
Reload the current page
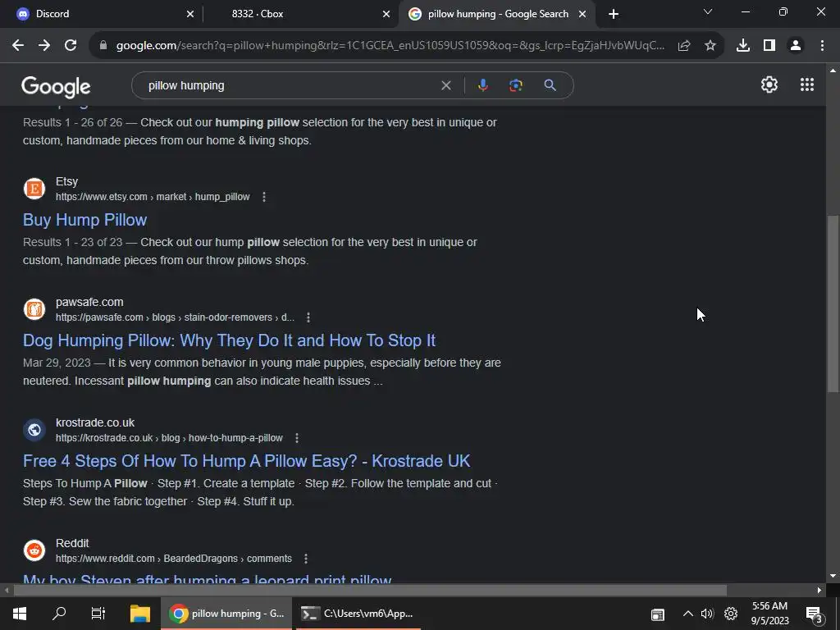[x=71, y=46]
